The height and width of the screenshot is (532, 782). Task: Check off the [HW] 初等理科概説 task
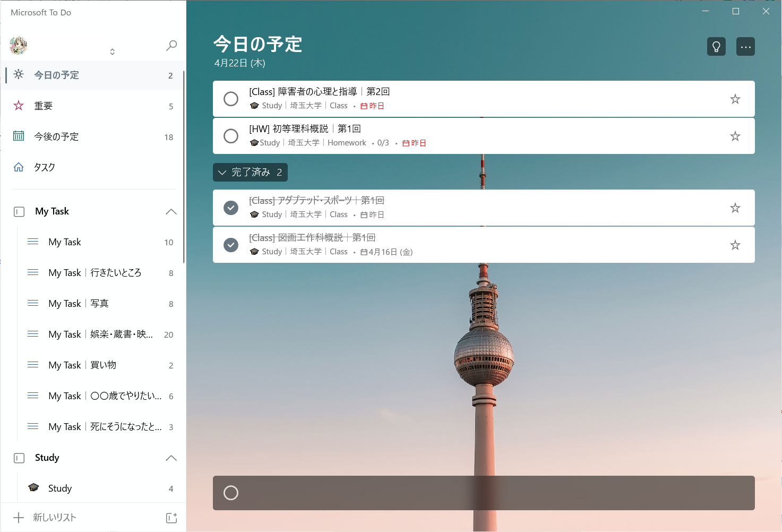click(x=231, y=136)
